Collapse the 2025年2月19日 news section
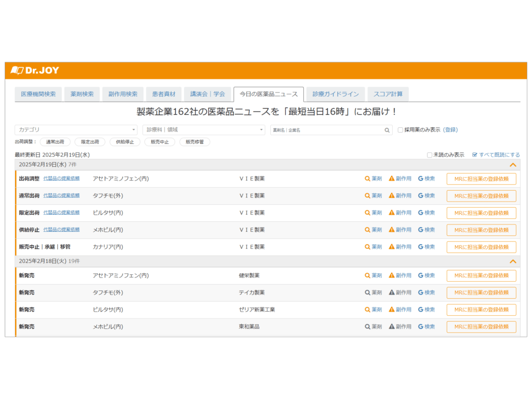The height and width of the screenshot is (399, 532). pos(513,165)
